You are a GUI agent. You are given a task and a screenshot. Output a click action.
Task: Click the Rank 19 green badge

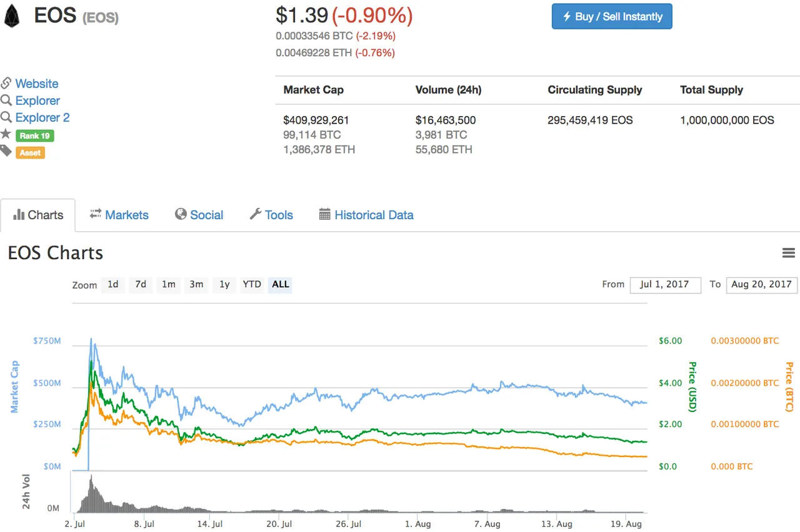34,135
